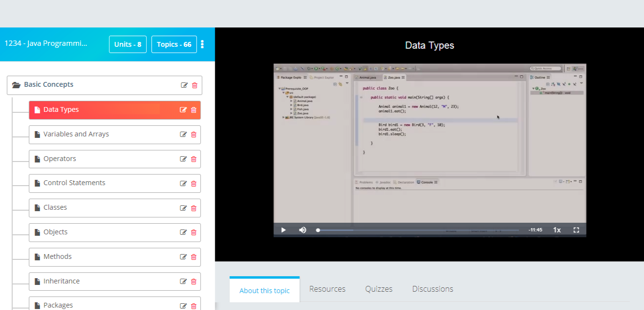The image size is (644, 310).
Task: Edit the Methods topic
Action: [183, 257]
